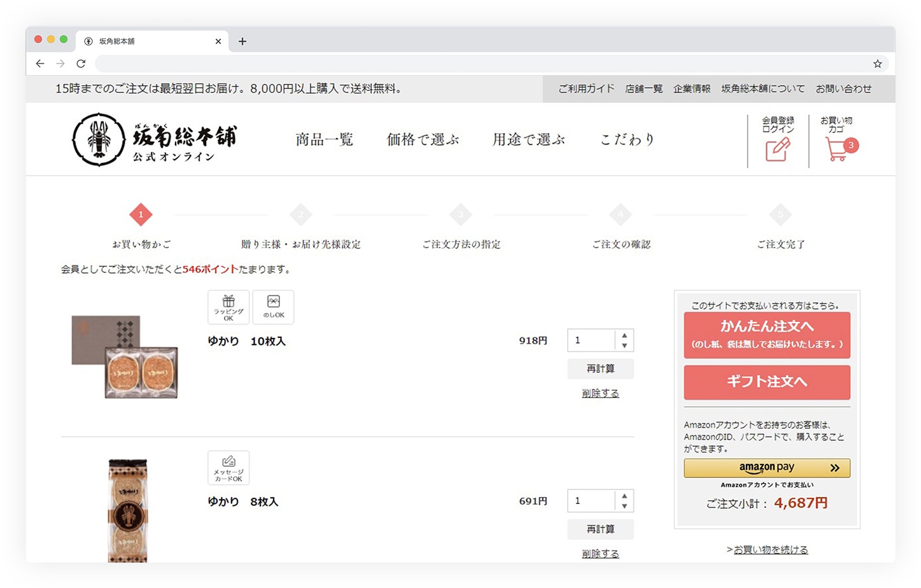
Task: Click かんたん注文へ button
Action: (767, 335)
